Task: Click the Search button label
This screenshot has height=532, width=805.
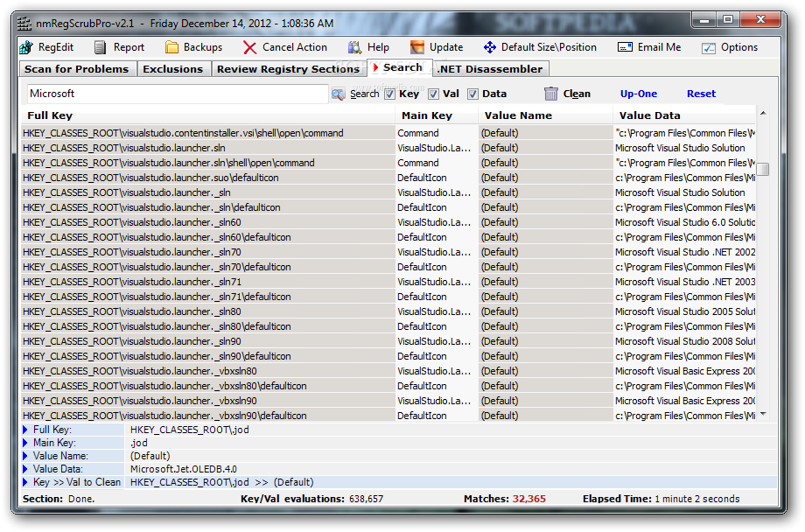Action: (x=365, y=94)
